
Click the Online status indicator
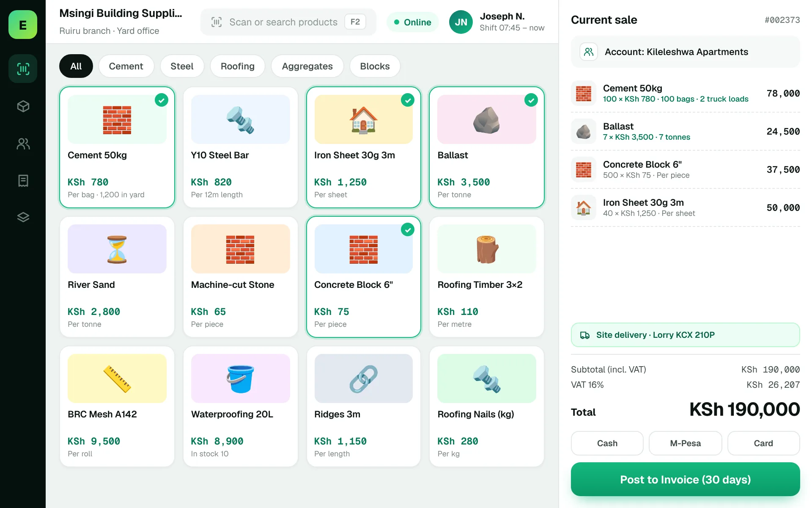click(x=413, y=22)
